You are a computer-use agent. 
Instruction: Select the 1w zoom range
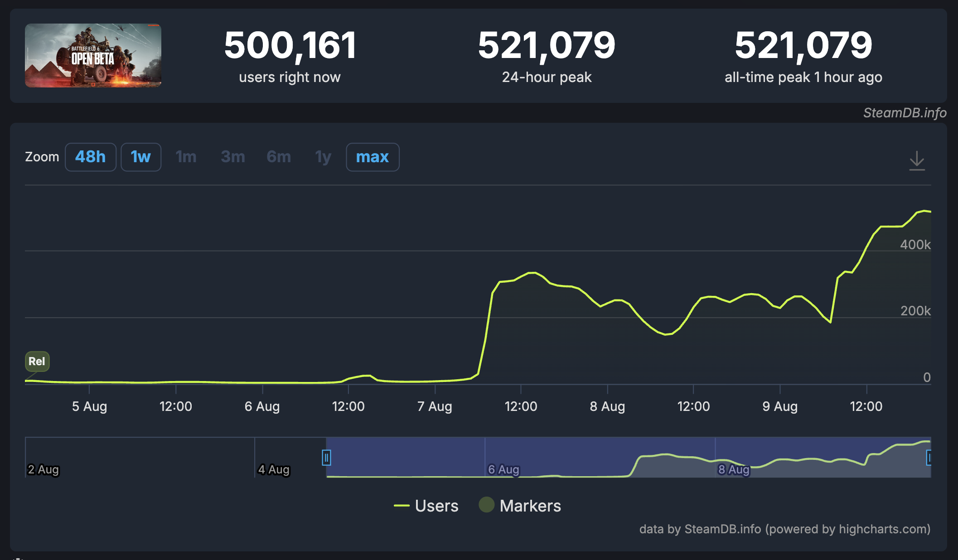(140, 157)
